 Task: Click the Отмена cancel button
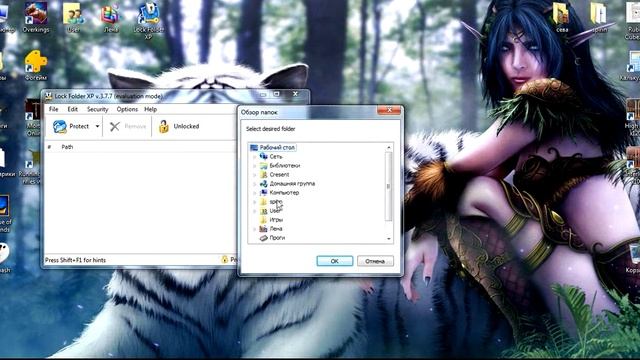375,261
